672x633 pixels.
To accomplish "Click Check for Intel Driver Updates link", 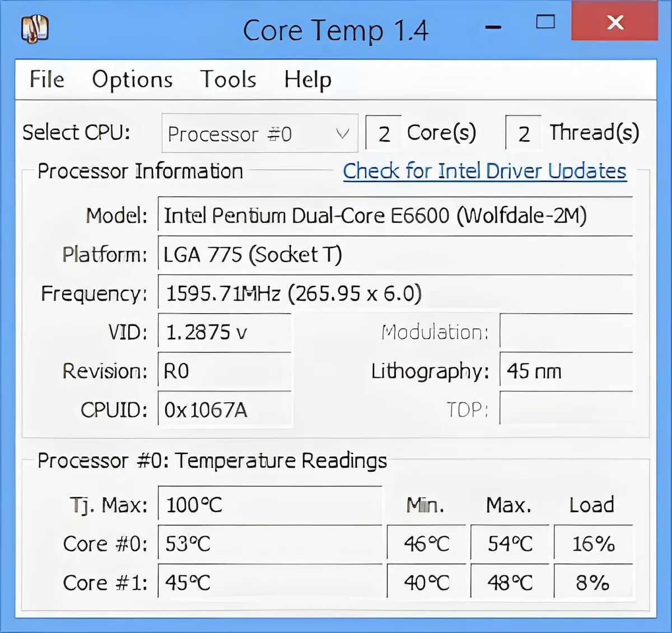I will (484, 171).
